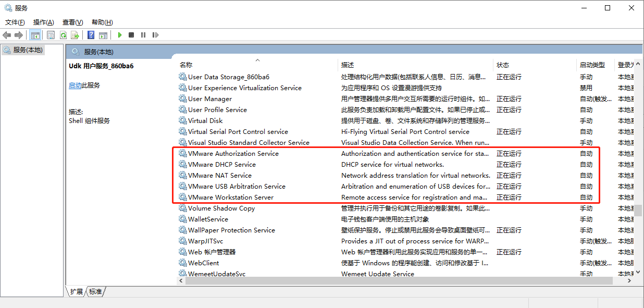Stop the service with the square icon
Screen dimensions: 644x308
131,35
